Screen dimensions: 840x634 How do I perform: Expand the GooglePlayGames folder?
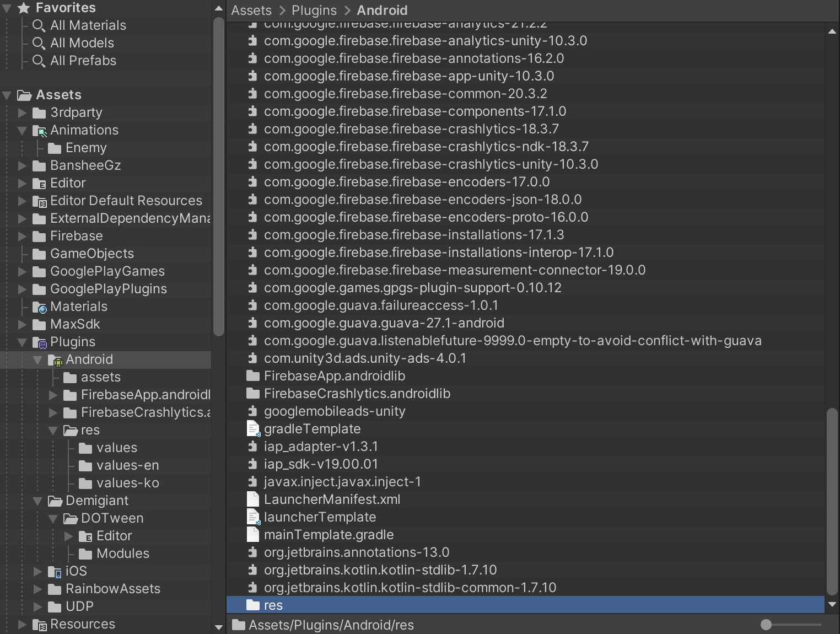click(22, 272)
